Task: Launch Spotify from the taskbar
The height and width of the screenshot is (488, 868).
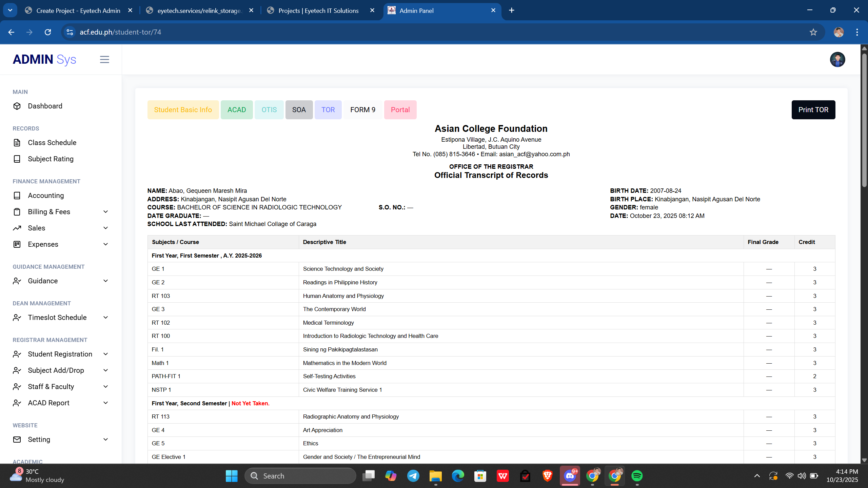Action: [x=637, y=476]
